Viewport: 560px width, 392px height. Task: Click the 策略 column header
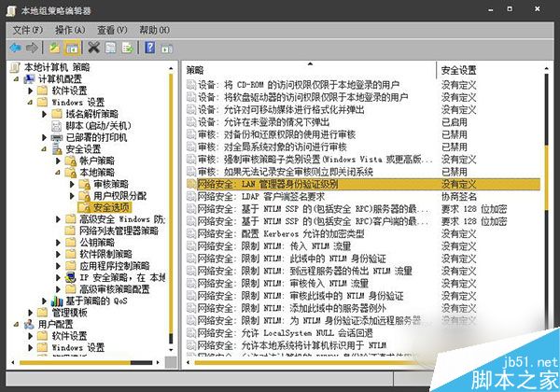click(x=195, y=71)
